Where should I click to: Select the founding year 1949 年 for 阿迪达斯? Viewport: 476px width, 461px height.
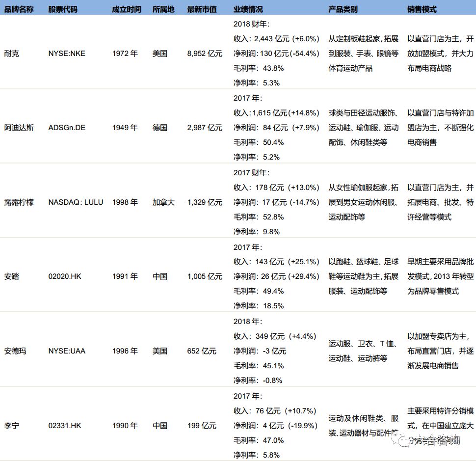tap(126, 128)
